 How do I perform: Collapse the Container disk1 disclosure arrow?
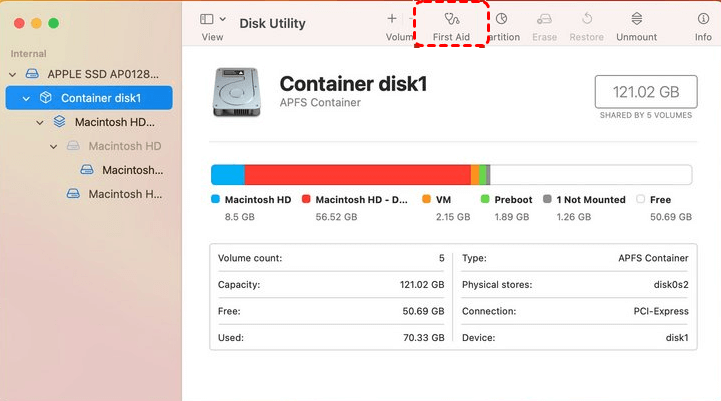coord(27,98)
